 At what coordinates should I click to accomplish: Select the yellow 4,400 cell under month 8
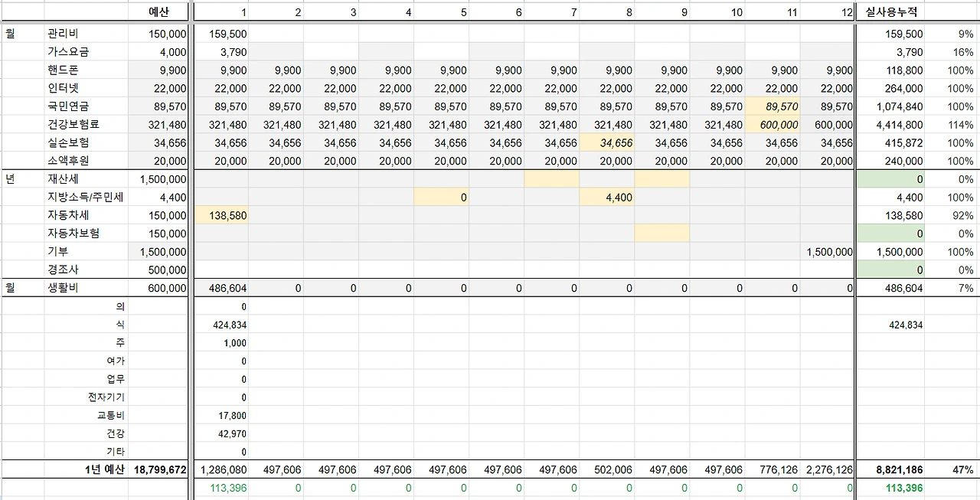[607, 197]
